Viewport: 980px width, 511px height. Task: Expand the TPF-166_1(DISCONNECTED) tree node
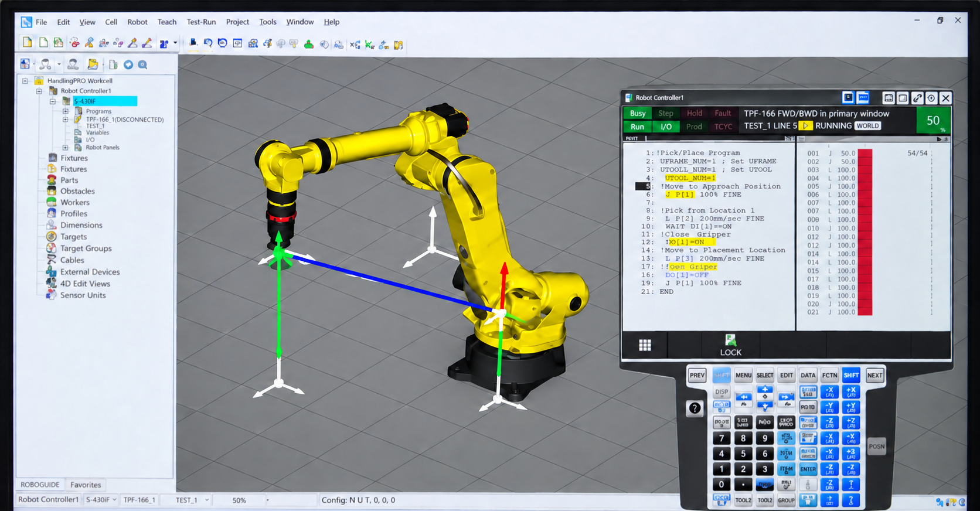(66, 120)
